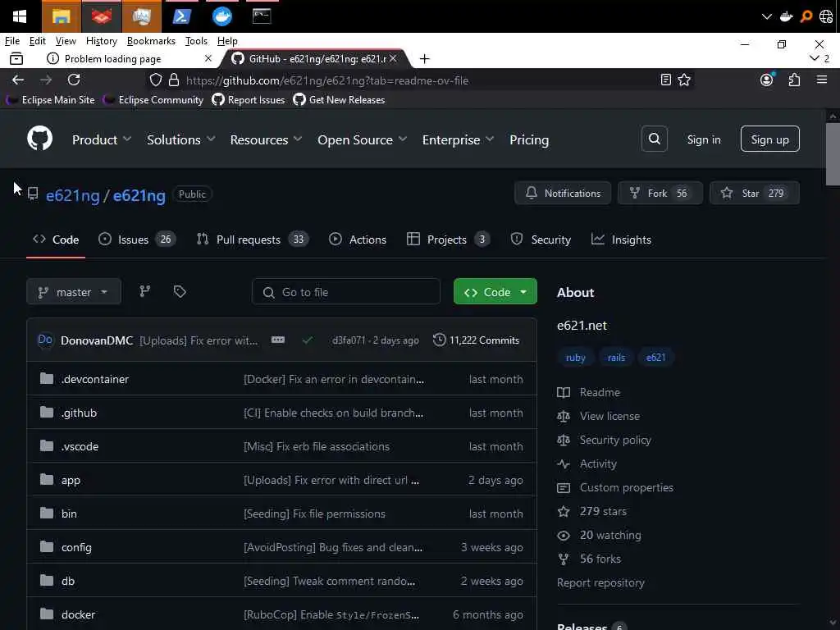
Task: Open the DonovanDMC author link
Action: click(97, 340)
